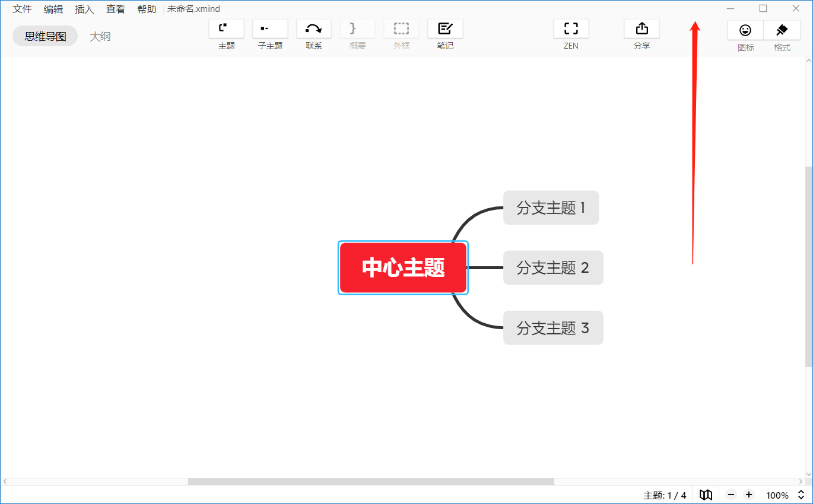Select the 分支主题 2 branch topic

point(552,267)
